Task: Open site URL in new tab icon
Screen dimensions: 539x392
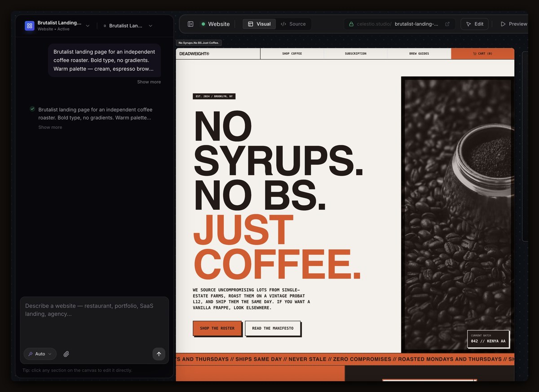Action: point(447,24)
